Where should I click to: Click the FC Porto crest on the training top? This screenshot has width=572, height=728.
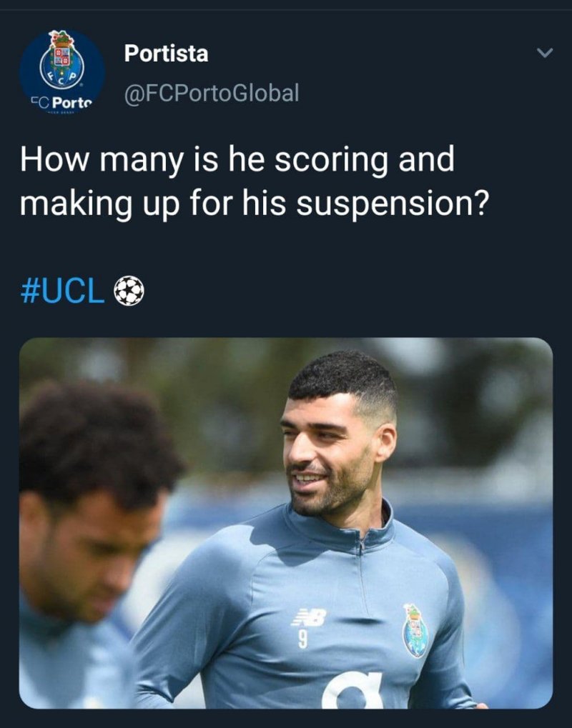415,629
